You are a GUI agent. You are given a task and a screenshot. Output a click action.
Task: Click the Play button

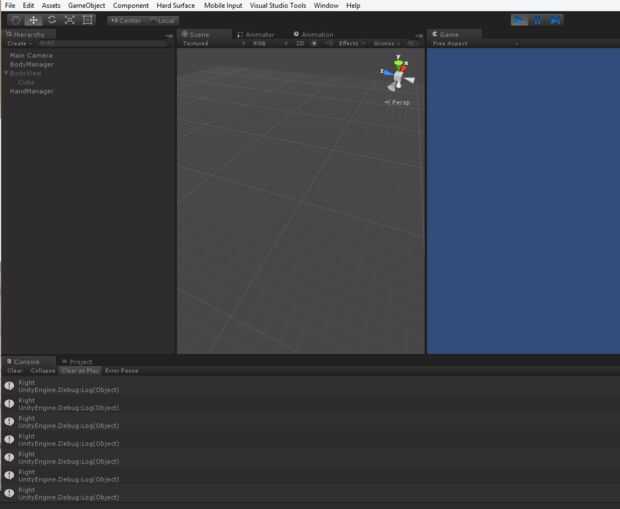pyautogui.click(x=519, y=20)
